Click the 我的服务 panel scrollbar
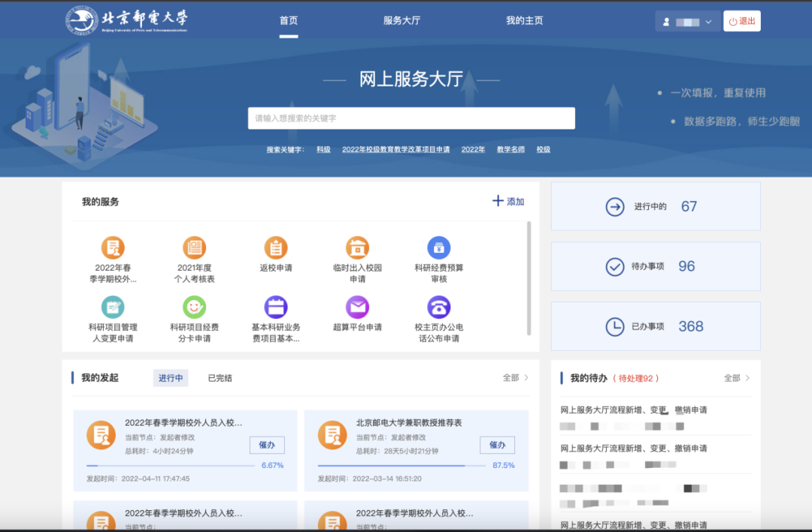This screenshot has height=532, width=812. [x=529, y=278]
